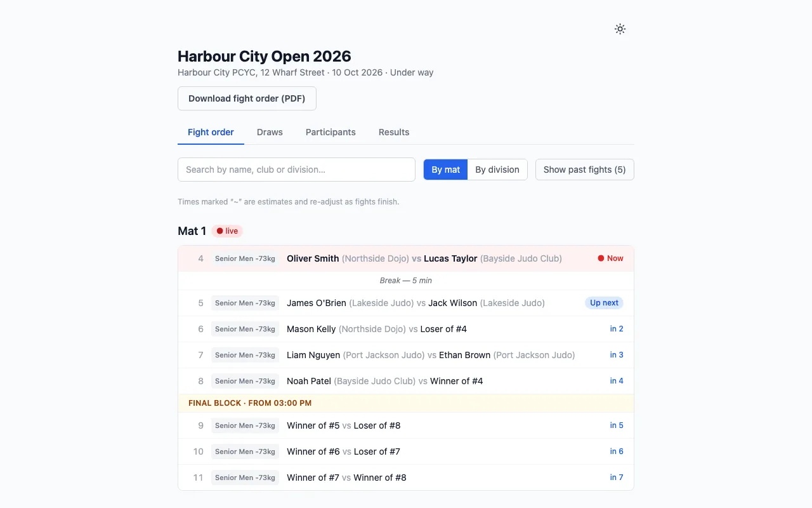The width and height of the screenshot is (812, 508).
Task: Click Loser of #4 in fight 6
Action: [443, 329]
